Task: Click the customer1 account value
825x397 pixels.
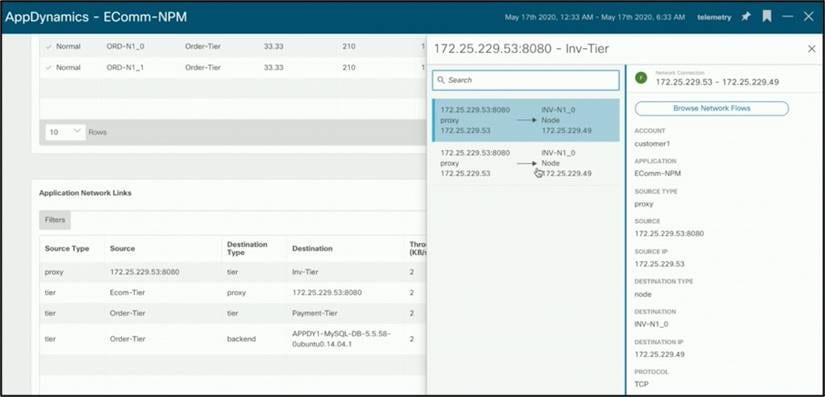Action: pyautogui.click(x=652, y=143)
